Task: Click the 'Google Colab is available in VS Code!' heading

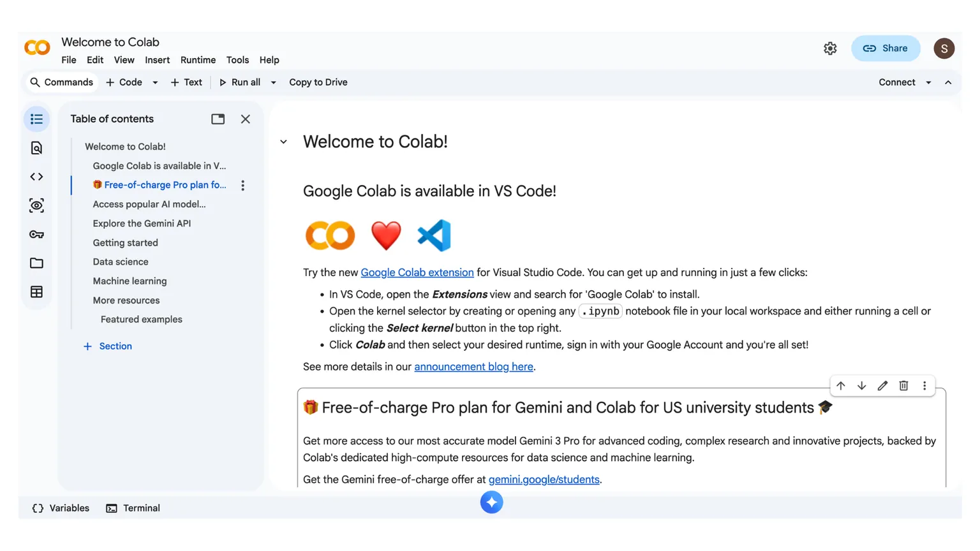Action: pos(429,191)
